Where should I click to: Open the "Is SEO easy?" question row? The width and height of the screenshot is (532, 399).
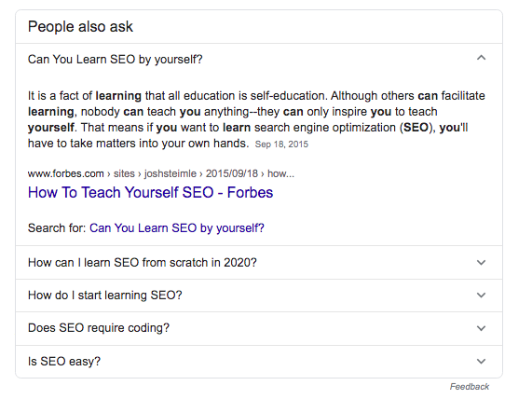(x=259, y=362)
